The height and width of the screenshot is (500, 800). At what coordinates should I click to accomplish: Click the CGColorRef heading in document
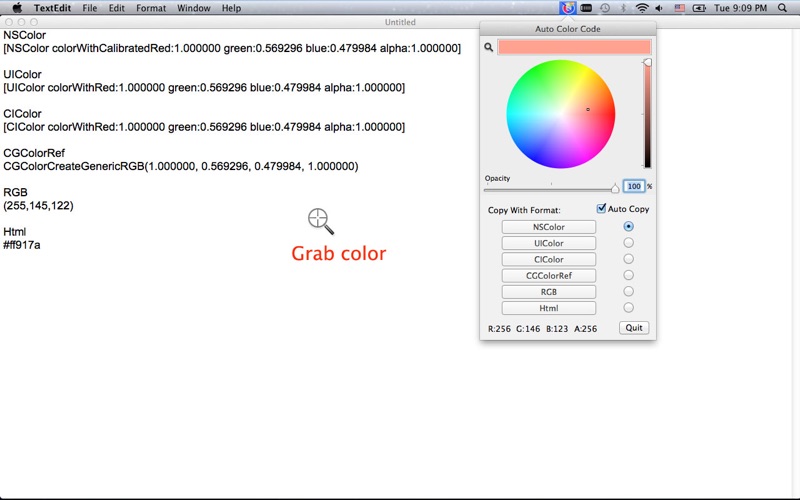click(x=34, y=153)
